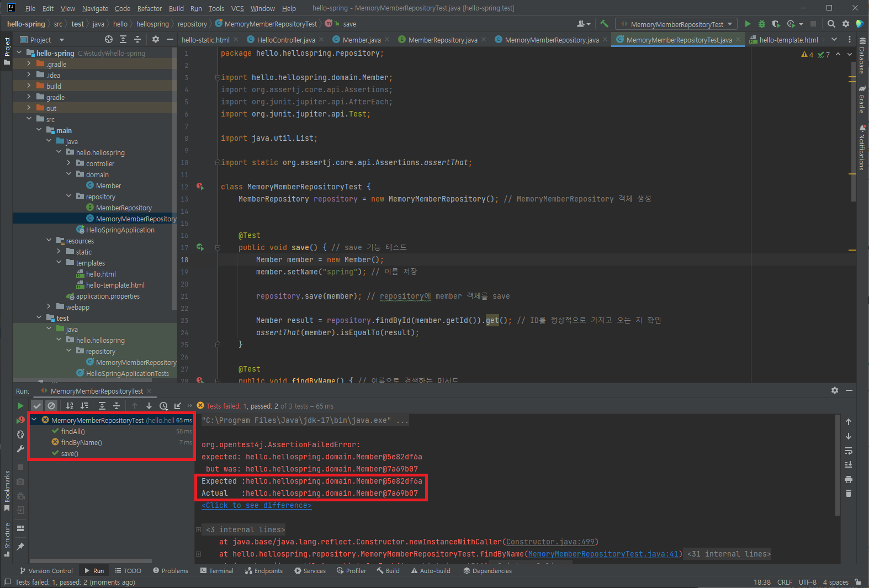869x588 pixels.
Task: Click the 'Click to see difference' link
Action: click(x=257, y=505)
